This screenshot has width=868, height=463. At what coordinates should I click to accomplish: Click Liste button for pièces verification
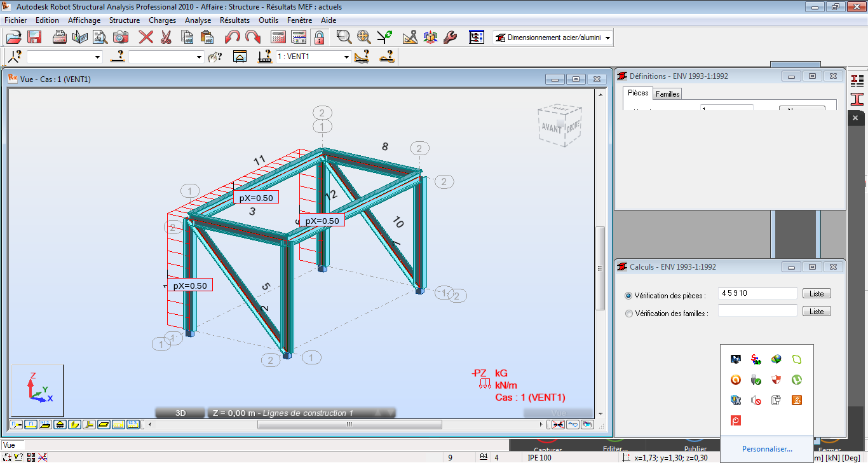tap(817, 293)
